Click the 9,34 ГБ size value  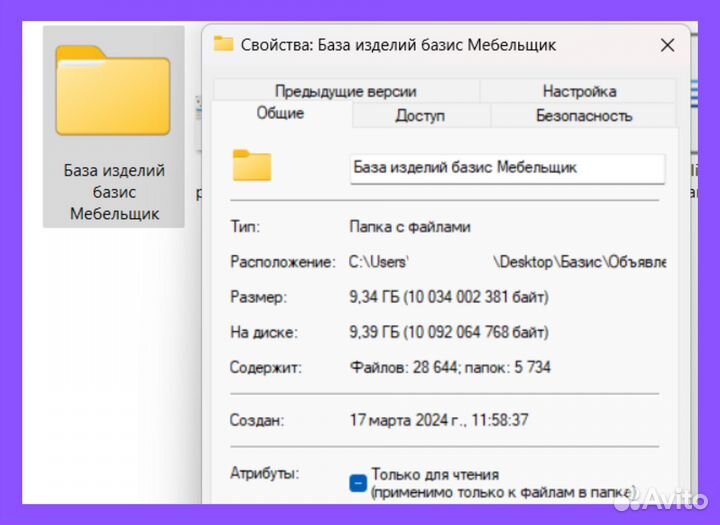449,297
